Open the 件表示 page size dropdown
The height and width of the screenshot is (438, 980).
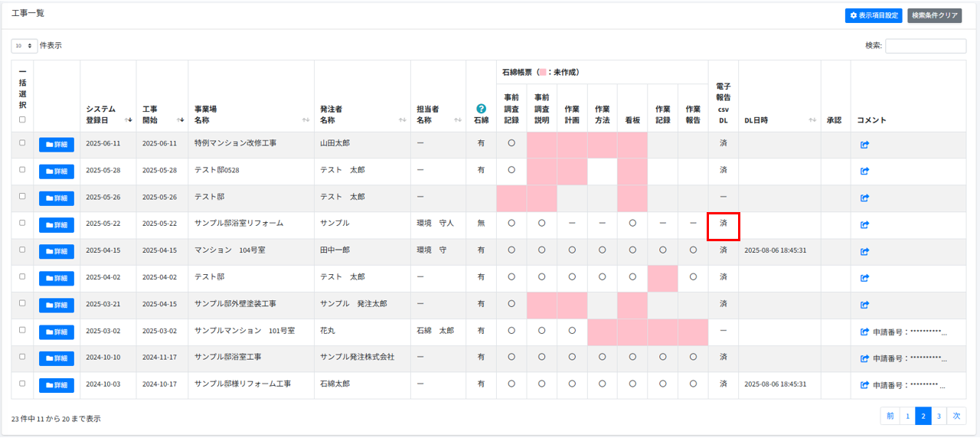24,46
